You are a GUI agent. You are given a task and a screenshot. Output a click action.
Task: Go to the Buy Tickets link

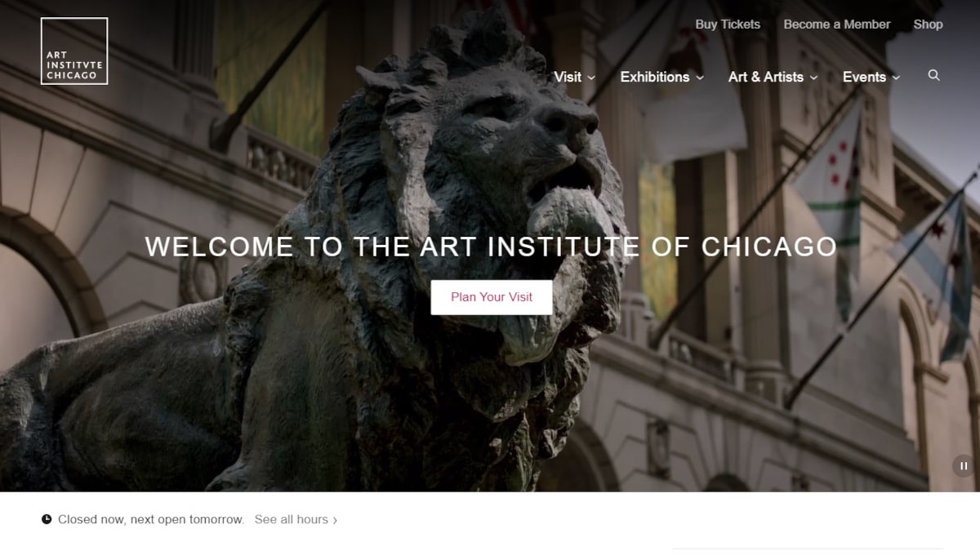click(728, 24)
